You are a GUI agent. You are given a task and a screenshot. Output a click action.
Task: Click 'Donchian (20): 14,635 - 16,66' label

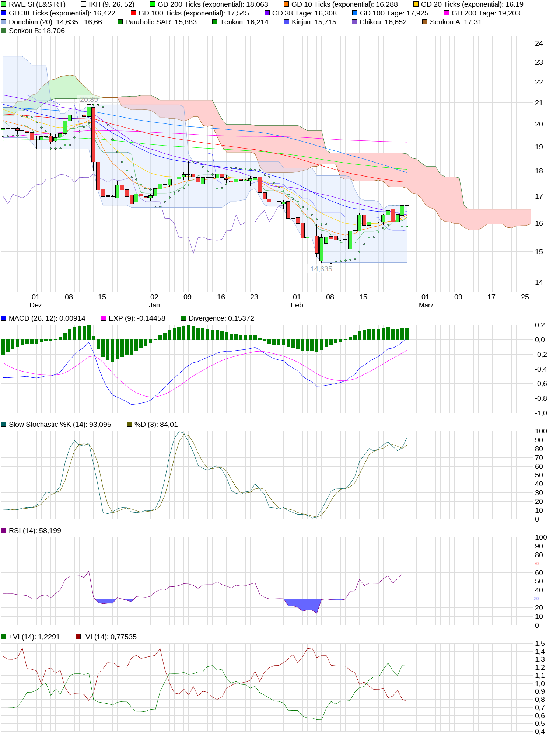pyautogui.click(x=55, y=22)
